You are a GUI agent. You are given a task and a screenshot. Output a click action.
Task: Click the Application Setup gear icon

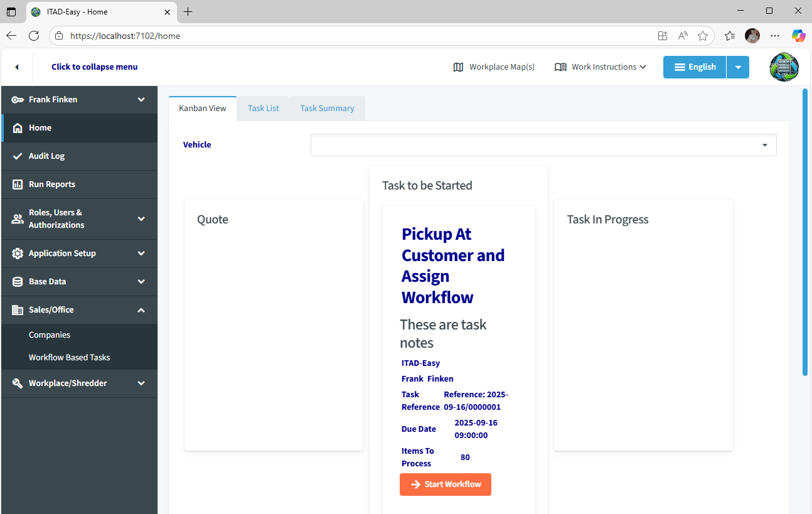pyautogui.click(x=18, y=254)
